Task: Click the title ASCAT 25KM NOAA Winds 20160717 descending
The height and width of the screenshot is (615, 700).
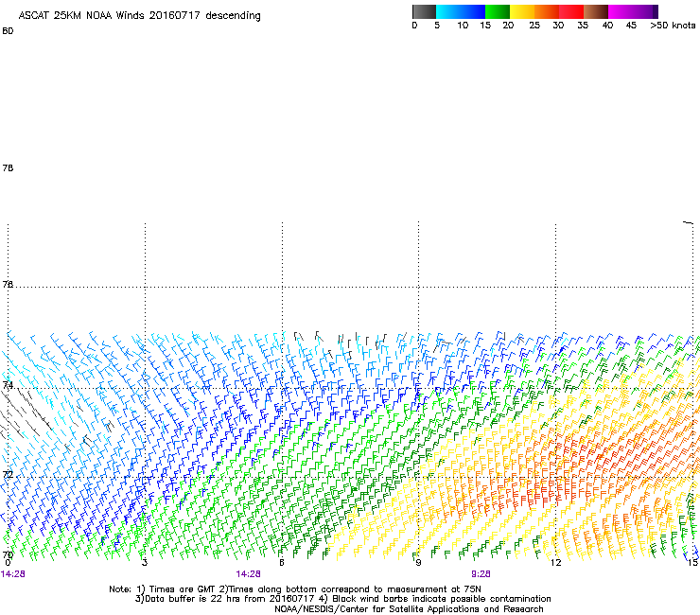Action: click(139, 16)
